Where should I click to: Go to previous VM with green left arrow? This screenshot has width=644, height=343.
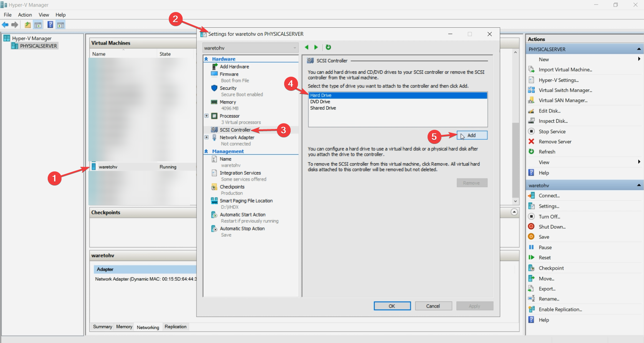[x=306, y=47]
